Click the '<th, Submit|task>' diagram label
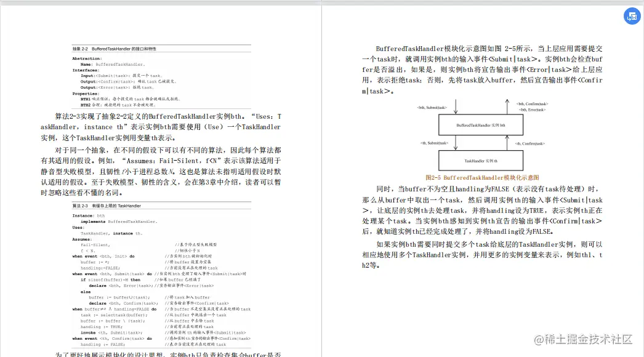 pos(434,143)
